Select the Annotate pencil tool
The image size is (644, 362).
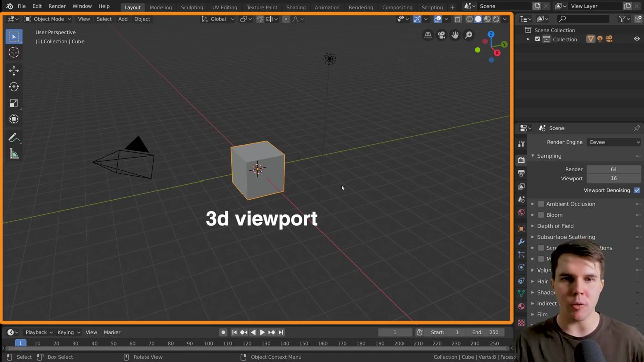[14, 138]
